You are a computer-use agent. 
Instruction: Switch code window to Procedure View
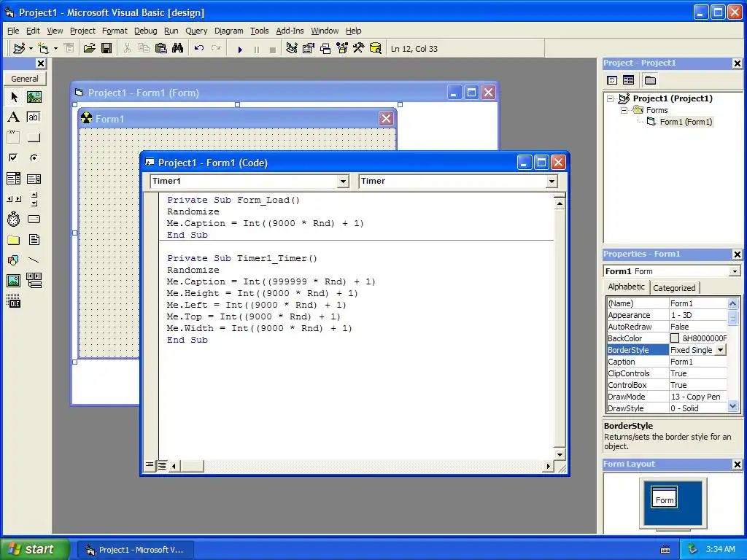coord(150,465)
